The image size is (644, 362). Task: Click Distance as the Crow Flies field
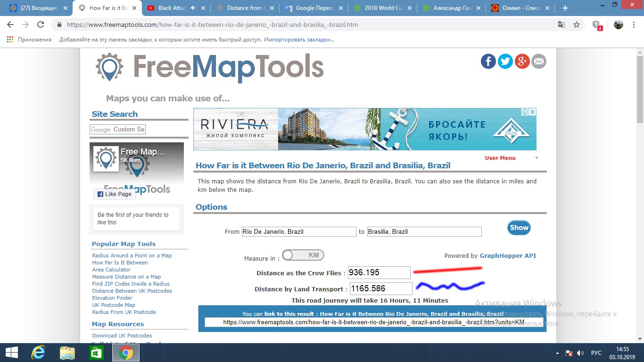tap(380, 272)
